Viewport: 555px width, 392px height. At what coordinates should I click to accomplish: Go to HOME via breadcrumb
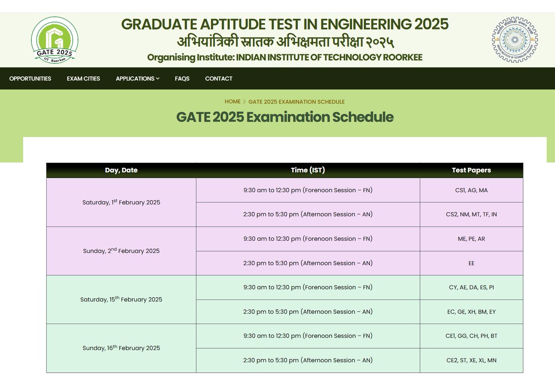pos(233,102)
